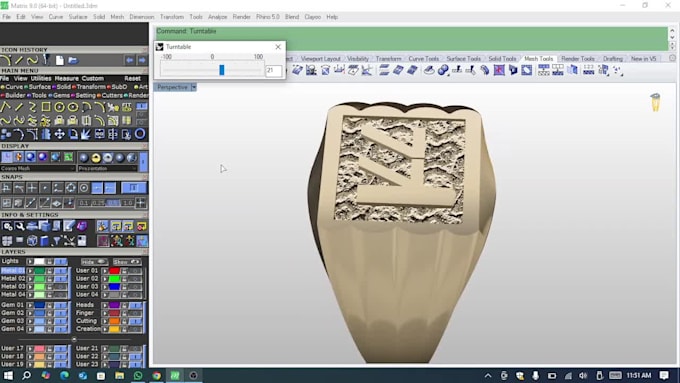Click the purple gem icon in Info & Settings

click(x=82, y=226)
